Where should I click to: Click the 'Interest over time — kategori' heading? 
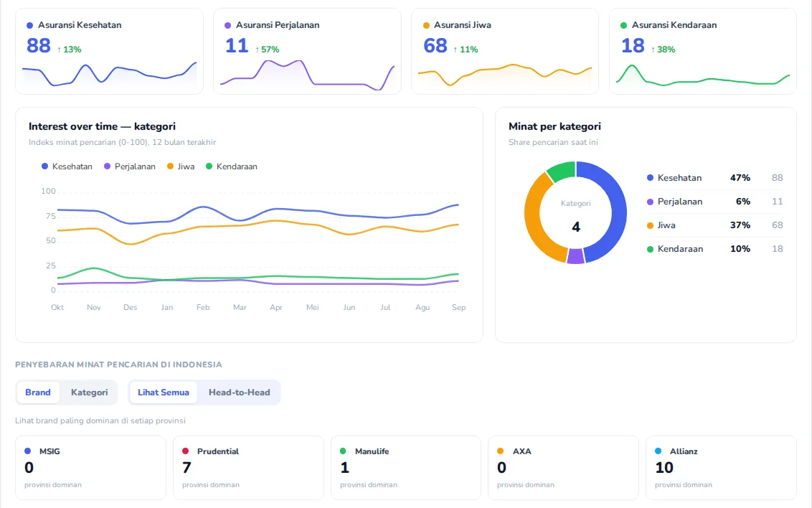pyautogui.click(x=102, y=126)
